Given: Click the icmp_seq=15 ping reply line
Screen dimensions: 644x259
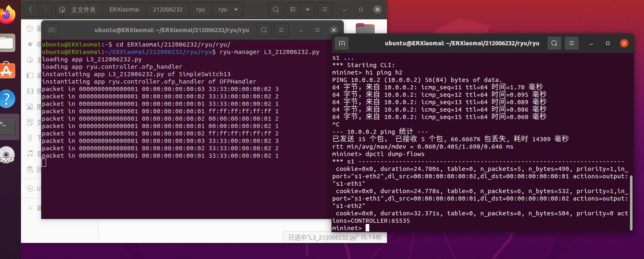Looking at the screenshot, I should coord(439,117).
